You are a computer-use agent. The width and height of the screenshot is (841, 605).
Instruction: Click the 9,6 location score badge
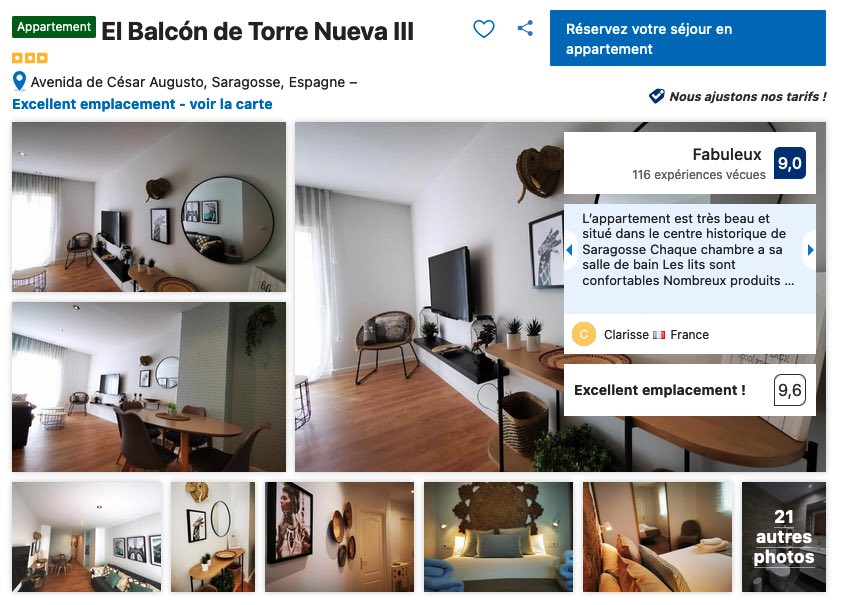pyautogui.click(x=790, y=390)
